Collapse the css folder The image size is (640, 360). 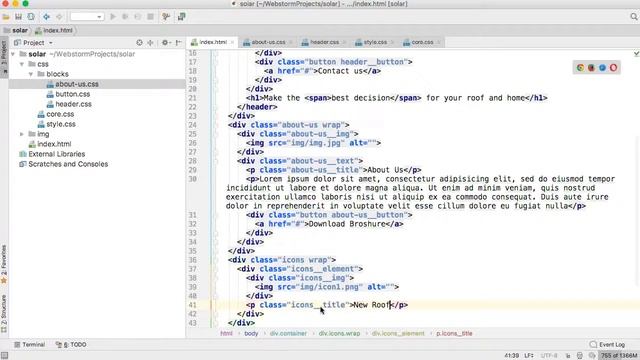(22, 64)
